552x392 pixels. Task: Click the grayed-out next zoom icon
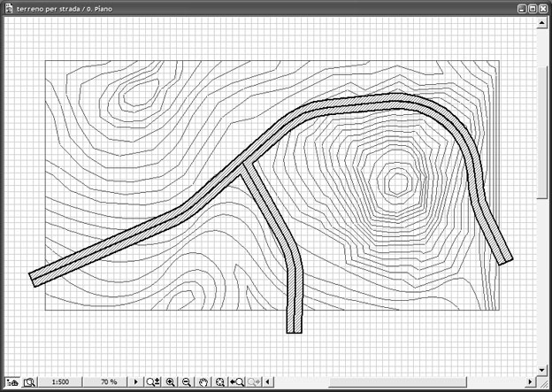tap(255, 382)
